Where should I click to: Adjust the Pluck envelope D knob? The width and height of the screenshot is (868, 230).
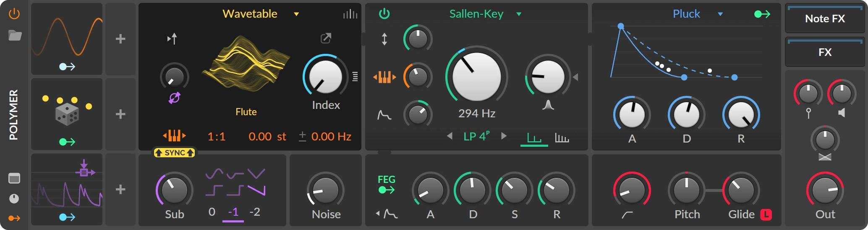(686, 114)
